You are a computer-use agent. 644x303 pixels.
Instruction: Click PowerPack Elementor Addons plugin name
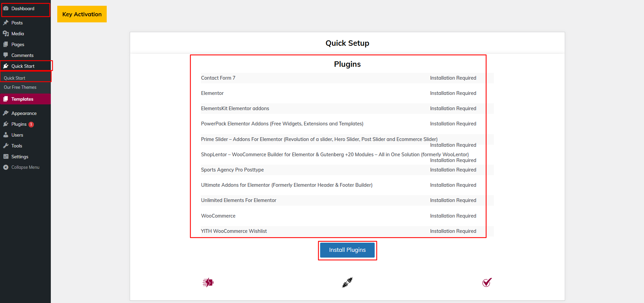[282, 124]
